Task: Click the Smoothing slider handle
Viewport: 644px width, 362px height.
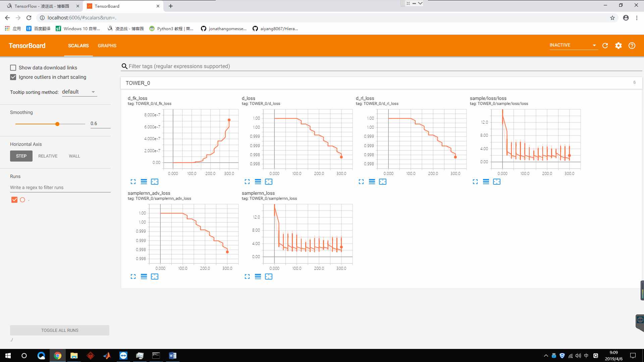Action: (57, 124)
